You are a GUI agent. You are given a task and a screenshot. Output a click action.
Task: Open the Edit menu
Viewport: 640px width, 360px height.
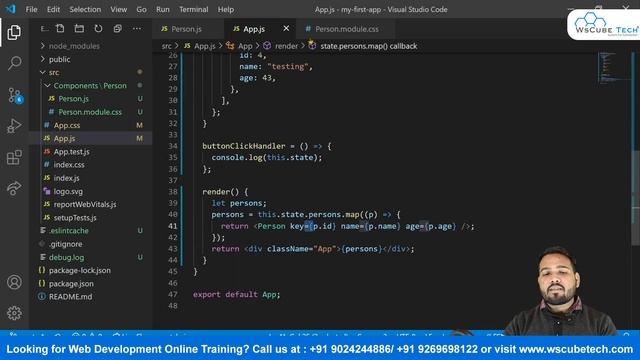(x=53, y=9)
